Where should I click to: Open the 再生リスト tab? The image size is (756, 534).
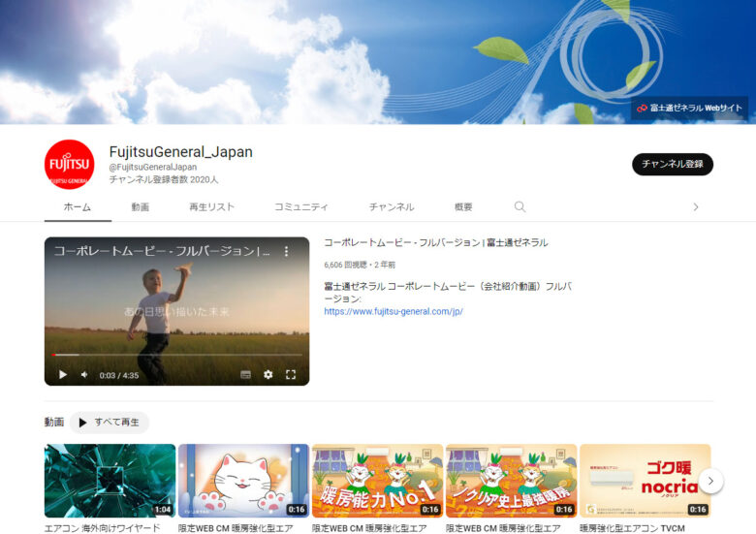(211, 207)
